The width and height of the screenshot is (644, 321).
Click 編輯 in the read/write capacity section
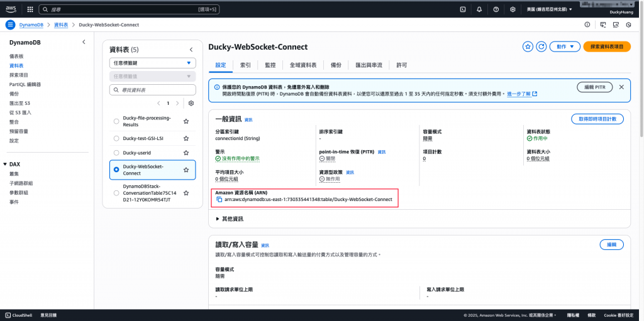611,244
